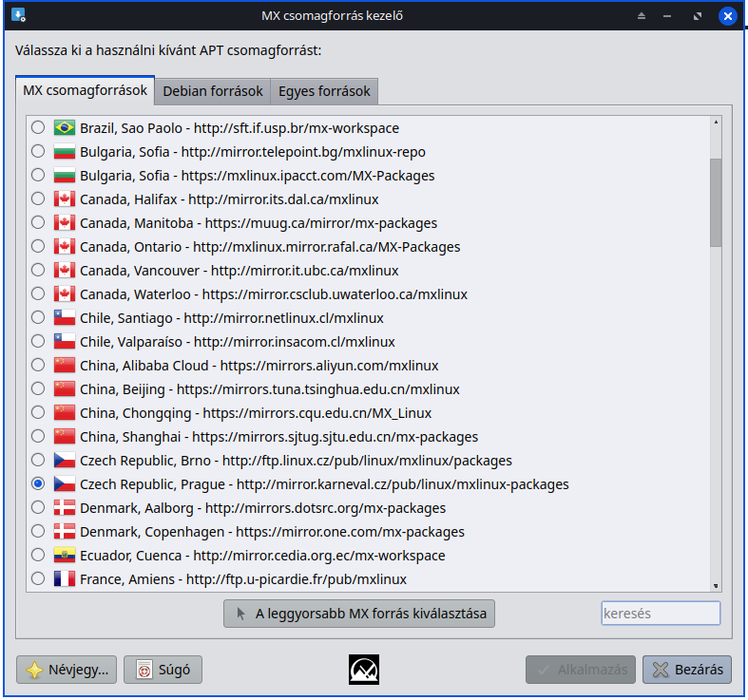Click the France flag next to Amiens
This screenshot has height=700, width=748.
65,578
